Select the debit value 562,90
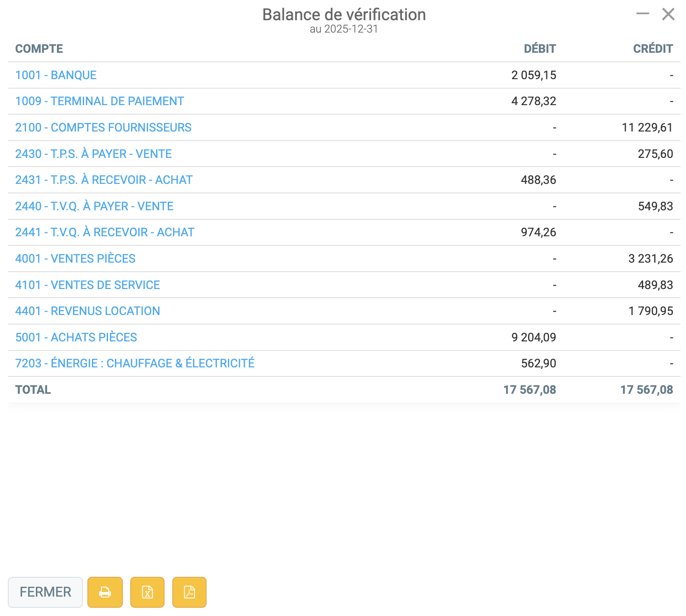This screenshot has height=616, width=686. pos(538,363)
